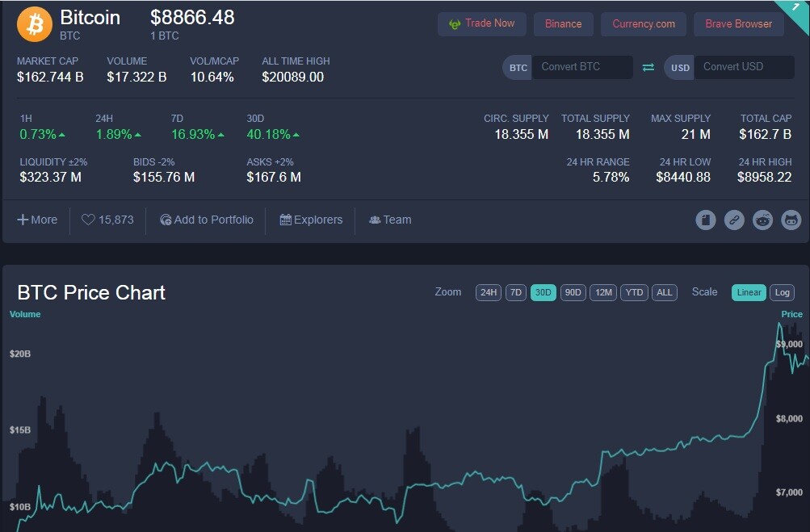Click the Trade Now button
The image size is (810, 532).
[x=481, y=23]
